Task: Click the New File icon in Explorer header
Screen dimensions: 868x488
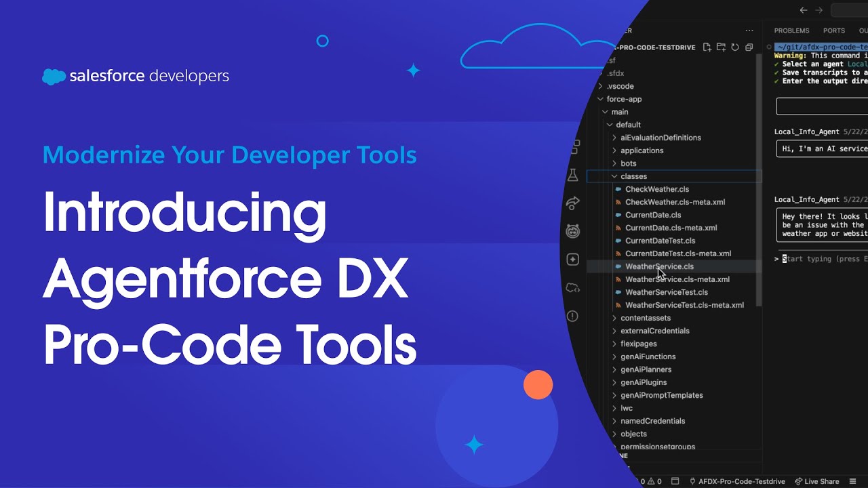Action: coord(707,47)
